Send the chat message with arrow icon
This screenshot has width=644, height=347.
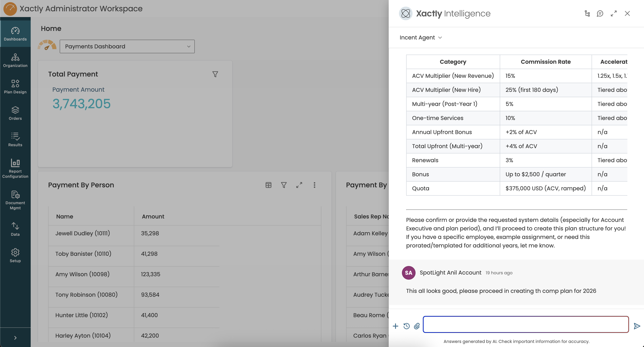(x=637, y=326)
